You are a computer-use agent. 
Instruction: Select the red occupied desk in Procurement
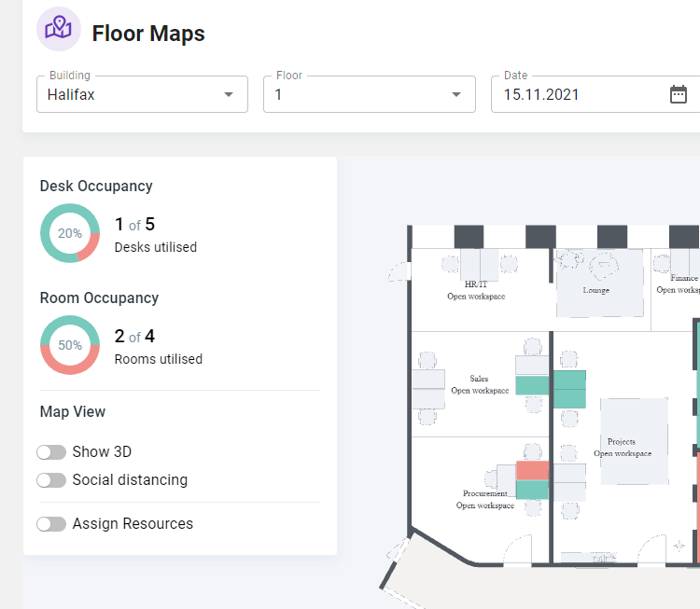(532, 471)
